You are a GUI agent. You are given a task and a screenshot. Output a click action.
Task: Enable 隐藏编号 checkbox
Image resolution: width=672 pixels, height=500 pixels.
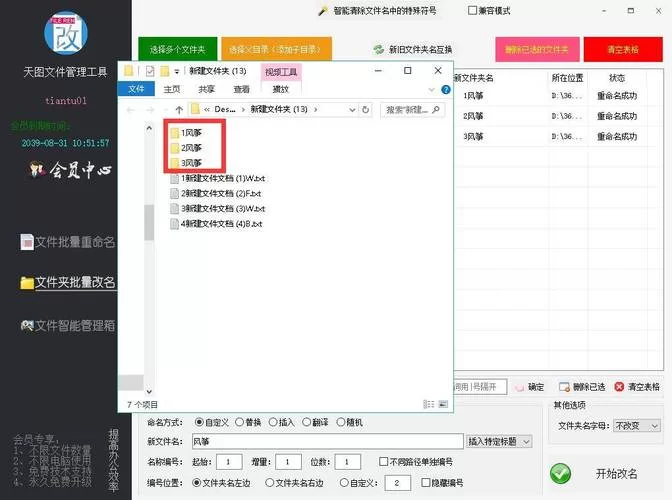(426, 482)
